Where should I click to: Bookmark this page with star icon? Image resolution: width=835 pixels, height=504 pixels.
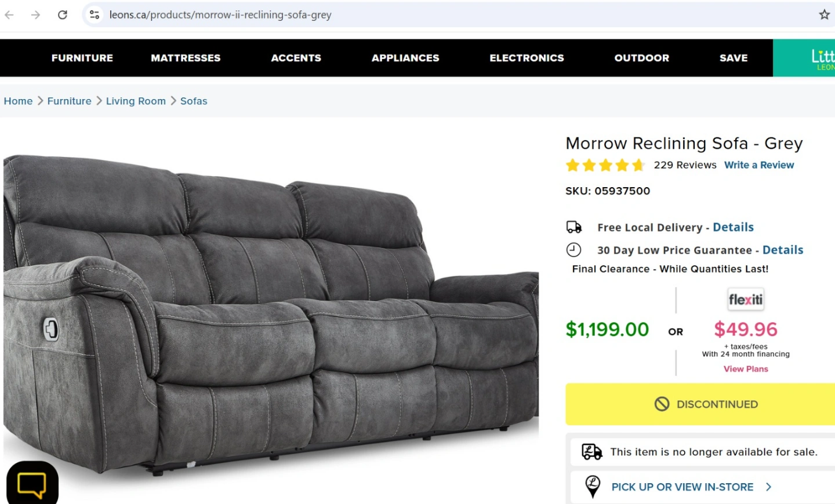824,14
